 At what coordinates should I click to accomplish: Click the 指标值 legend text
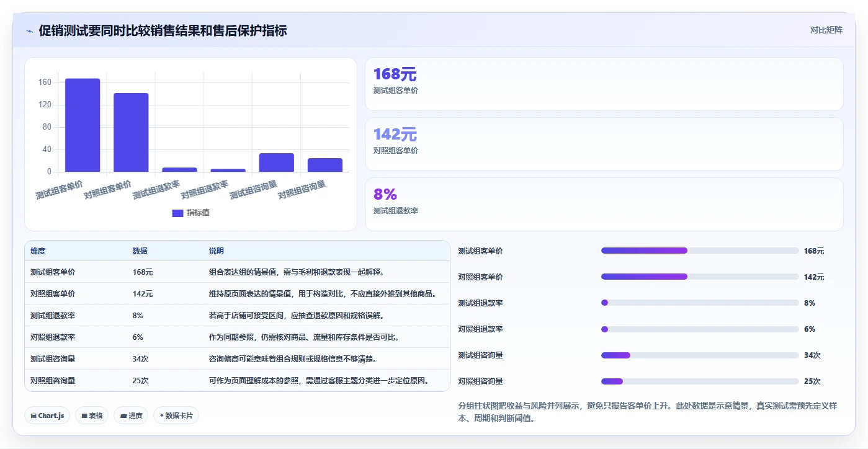pyautogui.click(x=199, y=213)
